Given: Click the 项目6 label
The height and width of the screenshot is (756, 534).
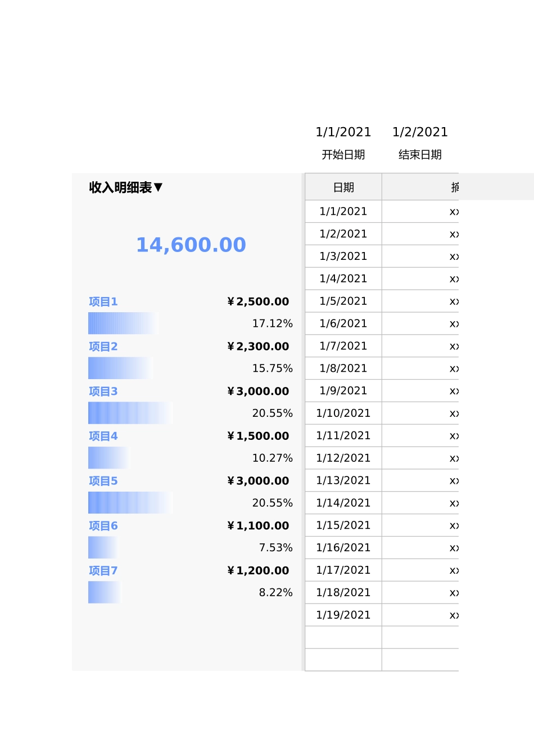Looking at the screenshot, I should (103, 526).
